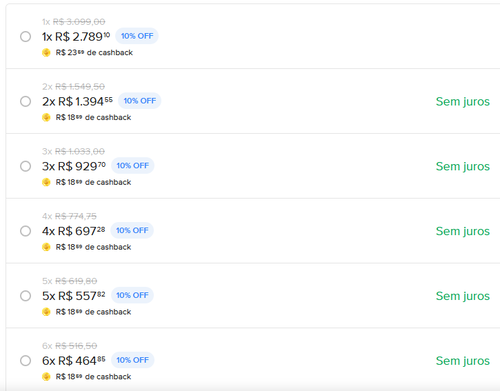The image size is (500, 391).
Task: Click the cashback text under 4x price
Action: [93, 247]
